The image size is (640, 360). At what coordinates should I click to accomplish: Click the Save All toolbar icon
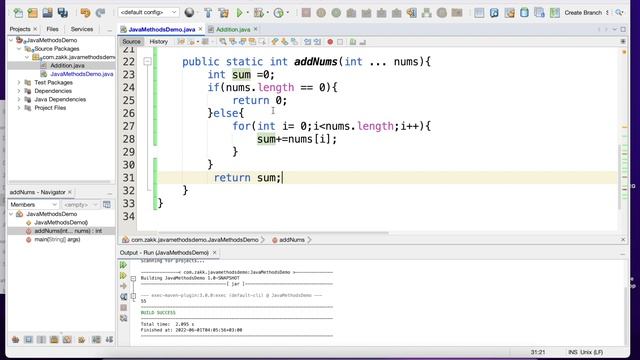(62, 13)
